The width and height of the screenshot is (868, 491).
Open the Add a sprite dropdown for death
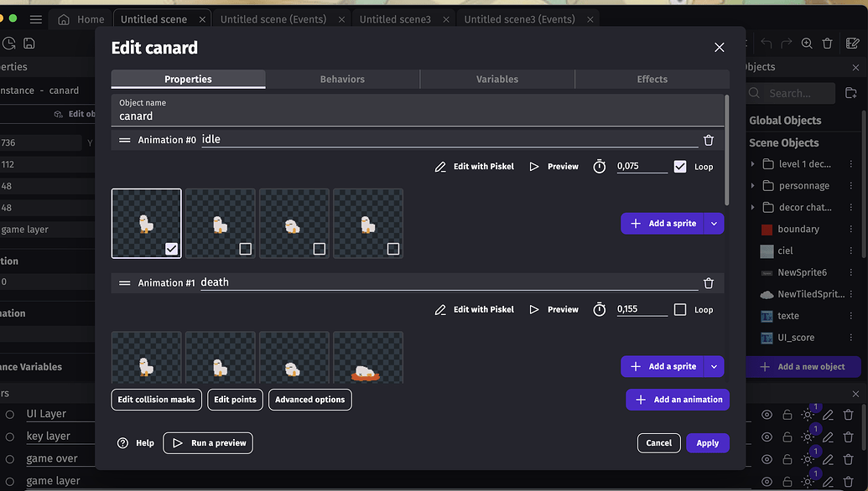714,367
